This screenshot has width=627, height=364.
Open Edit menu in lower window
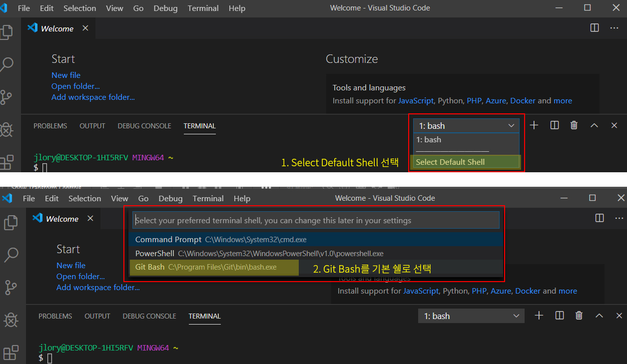point(51,198)
